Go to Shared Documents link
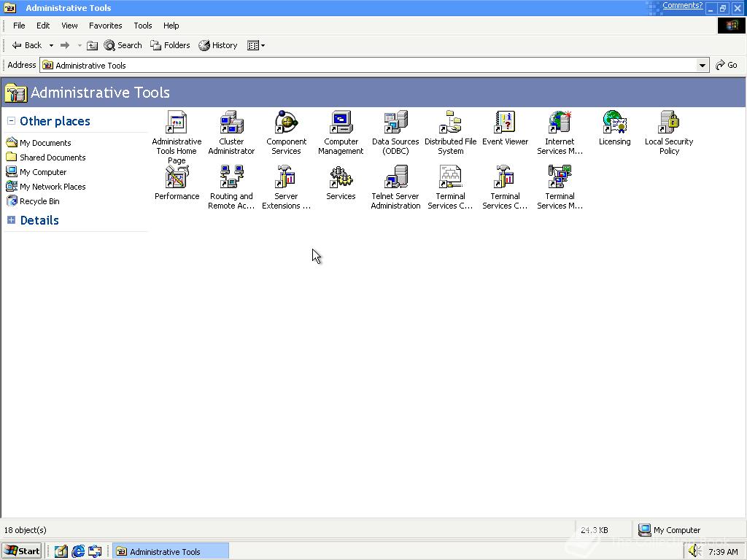 [x=53, y=157]
